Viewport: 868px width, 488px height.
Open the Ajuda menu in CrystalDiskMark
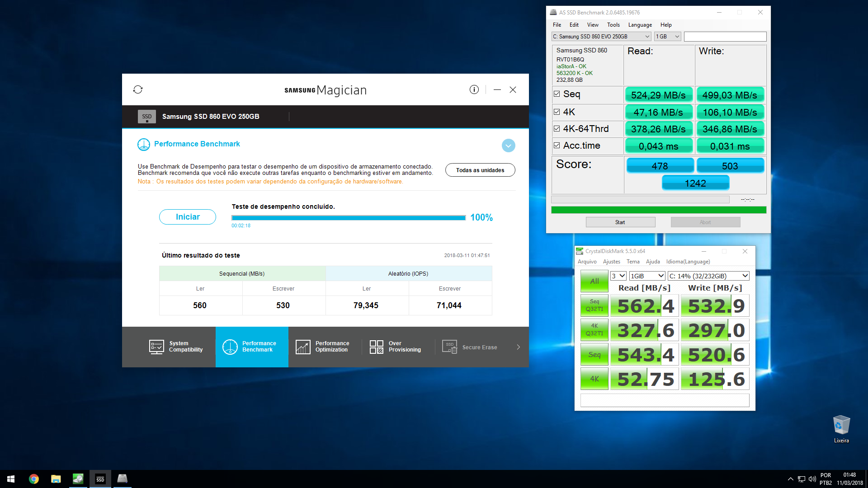(x=653, y=262)
